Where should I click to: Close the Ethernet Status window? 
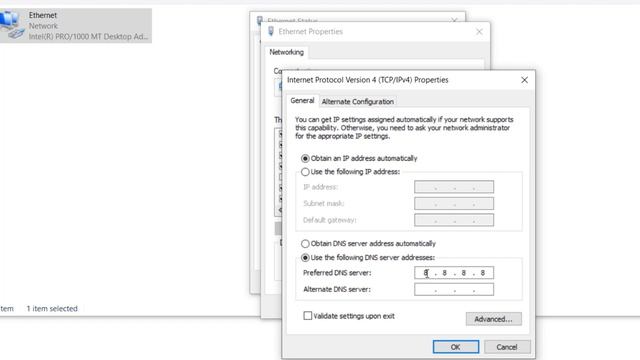pyautogui.click(x=454, y=20)
